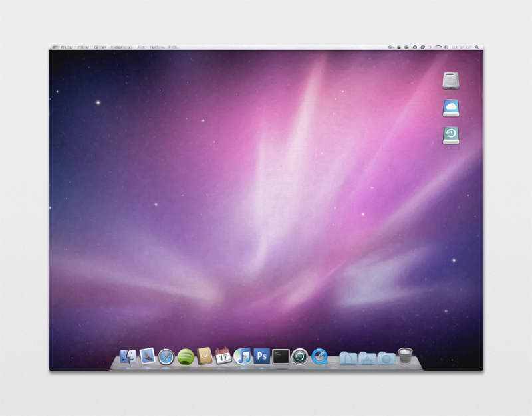Open the iCal calendar showing 17
Image resolution: width=532 pixels, height=416 pixels.
click(x=223, y=357)
